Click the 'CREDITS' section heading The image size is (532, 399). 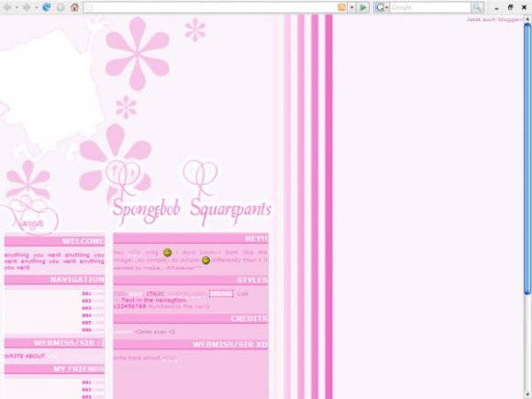[x=249, y=318]
